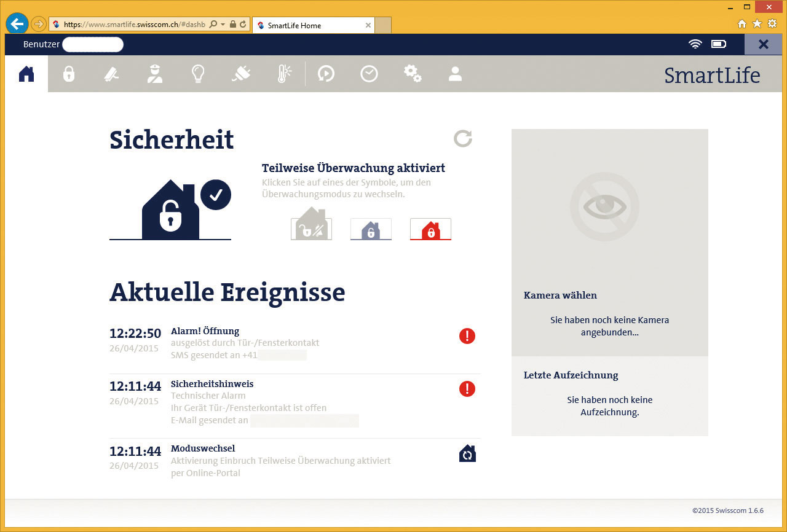The width and height of the screenshot is (787, 532).
Task: Select the partial surveillance blue house mode
Action: point(371,229)
